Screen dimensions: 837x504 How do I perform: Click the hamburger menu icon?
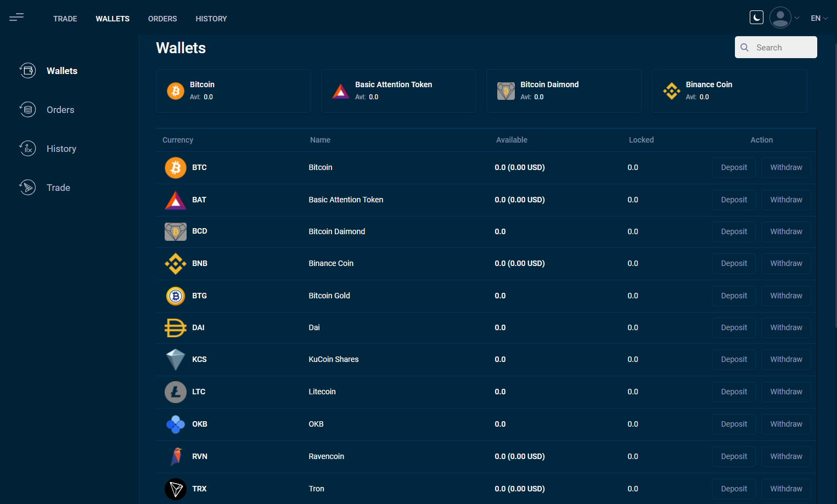click(16, 18)
